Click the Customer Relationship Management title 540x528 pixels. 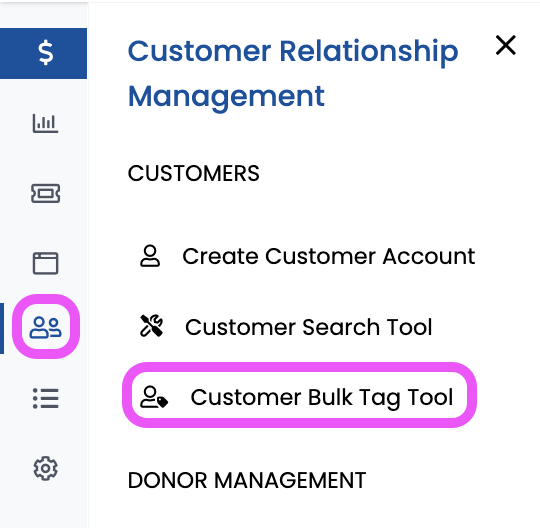(293, 74)
